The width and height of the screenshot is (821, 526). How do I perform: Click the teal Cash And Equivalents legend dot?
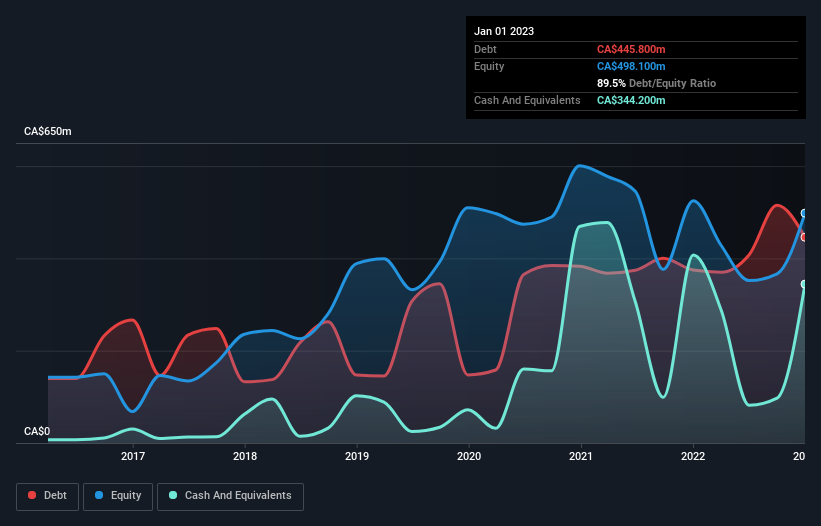[173, 495]
